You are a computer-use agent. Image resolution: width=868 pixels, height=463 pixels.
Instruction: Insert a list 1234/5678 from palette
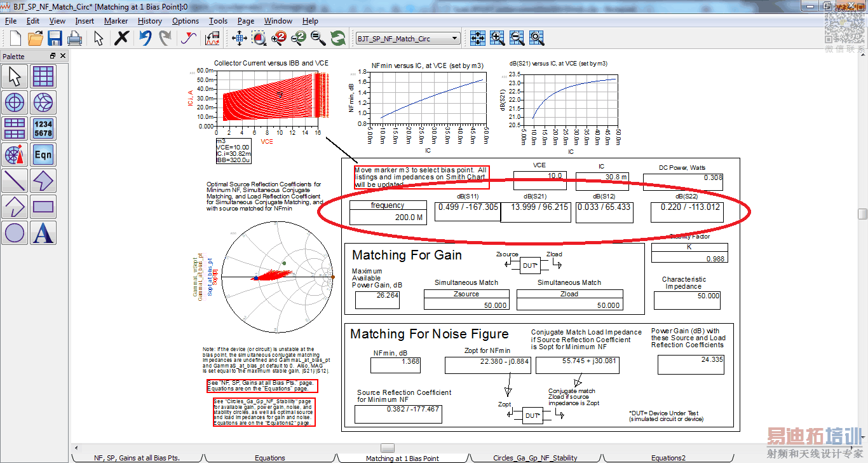(43, 128)
